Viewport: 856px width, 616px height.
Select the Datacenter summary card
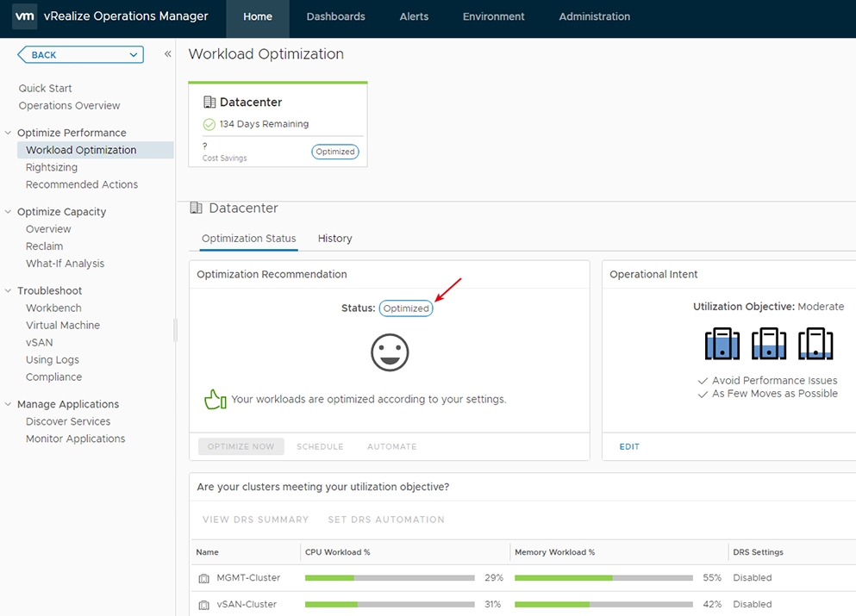pos(278,124)
